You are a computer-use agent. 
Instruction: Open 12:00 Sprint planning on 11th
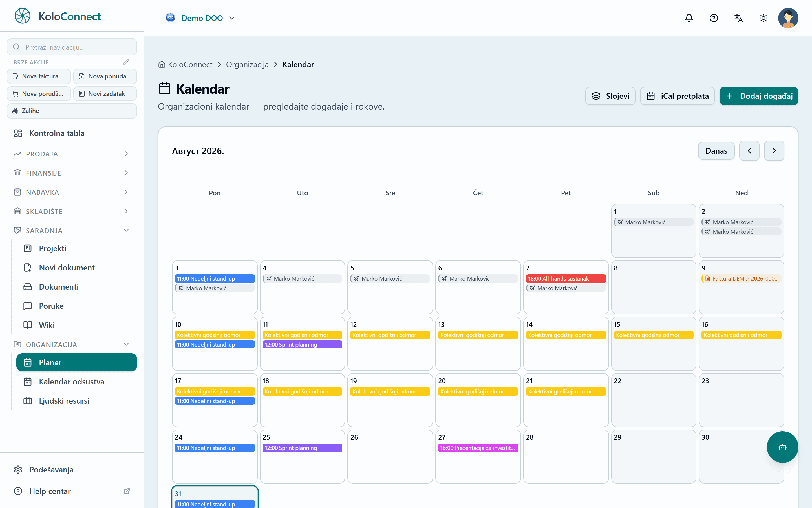coord(302,344)
